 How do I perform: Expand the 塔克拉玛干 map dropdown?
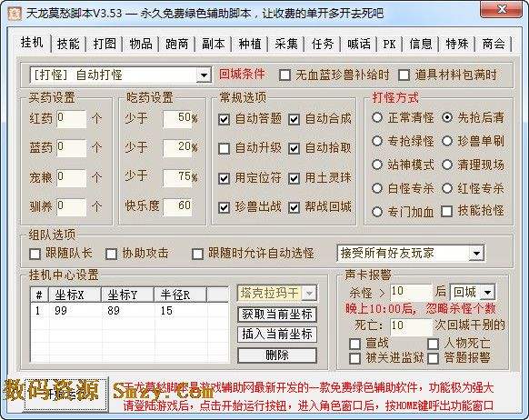point(309,293)
